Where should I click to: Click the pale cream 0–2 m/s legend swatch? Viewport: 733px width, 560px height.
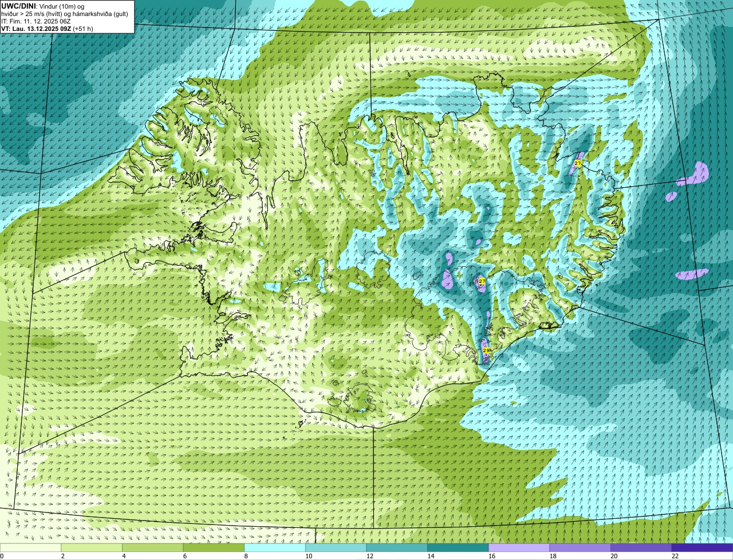tap(30, 547)
